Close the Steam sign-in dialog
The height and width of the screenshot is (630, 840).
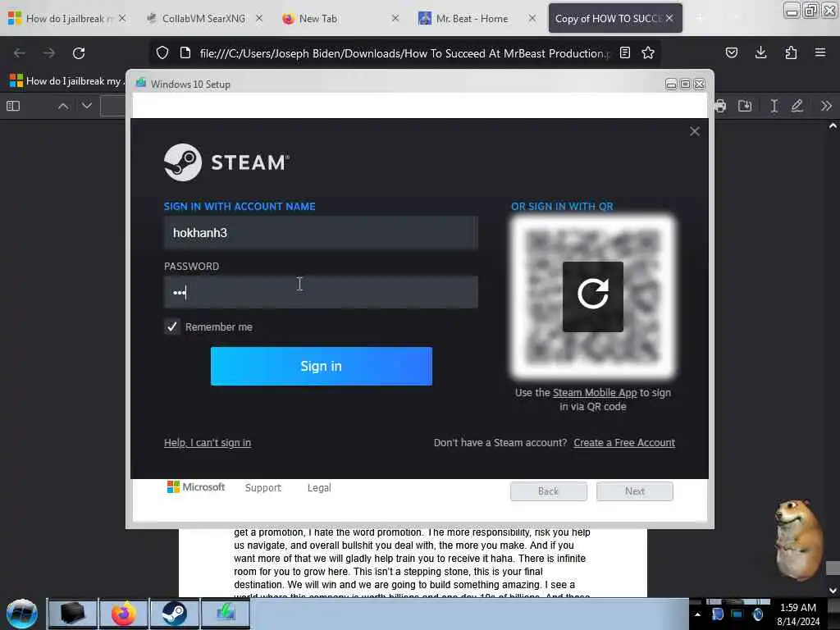click(x=694, y=131)
